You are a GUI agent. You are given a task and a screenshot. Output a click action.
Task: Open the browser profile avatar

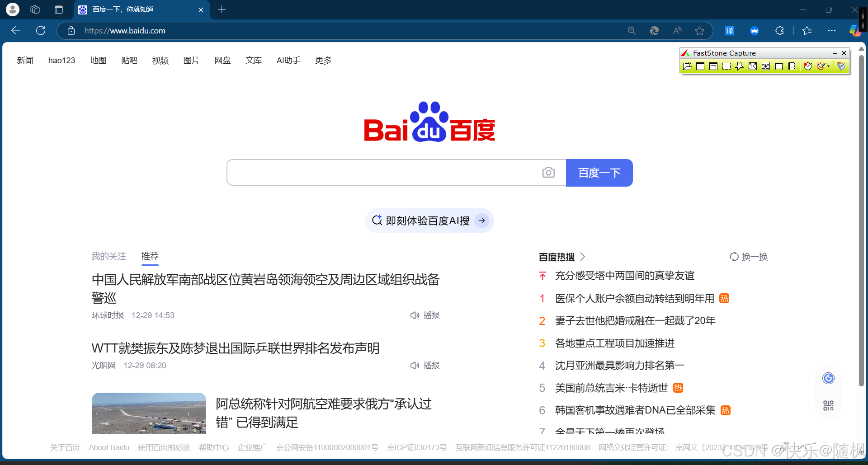[x=13, y=9]
